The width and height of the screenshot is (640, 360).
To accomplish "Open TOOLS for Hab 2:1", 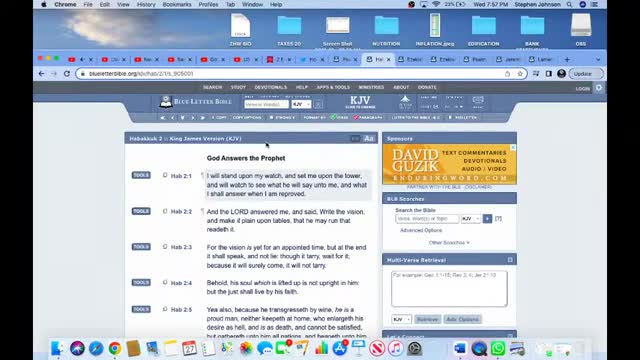I will click(x=141, y=175).
